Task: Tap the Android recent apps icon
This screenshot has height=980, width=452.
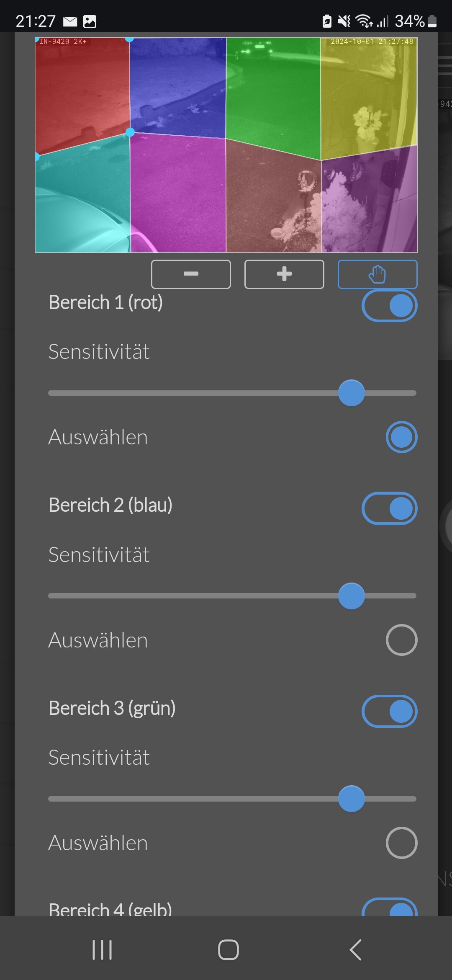Action: (x=102, y=949)
